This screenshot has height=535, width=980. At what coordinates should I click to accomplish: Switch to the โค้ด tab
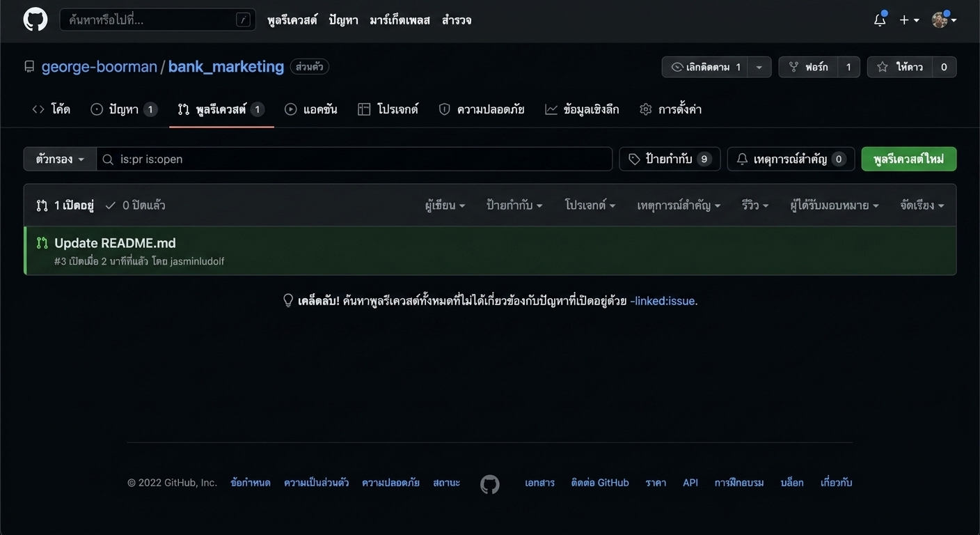click(52, 109)
